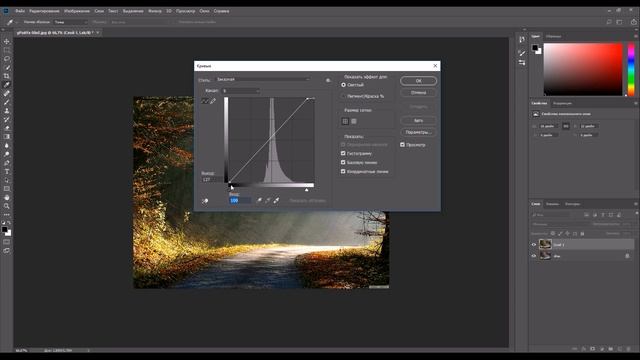Hide the background layer via eye icon

click(x=533, y=256)
